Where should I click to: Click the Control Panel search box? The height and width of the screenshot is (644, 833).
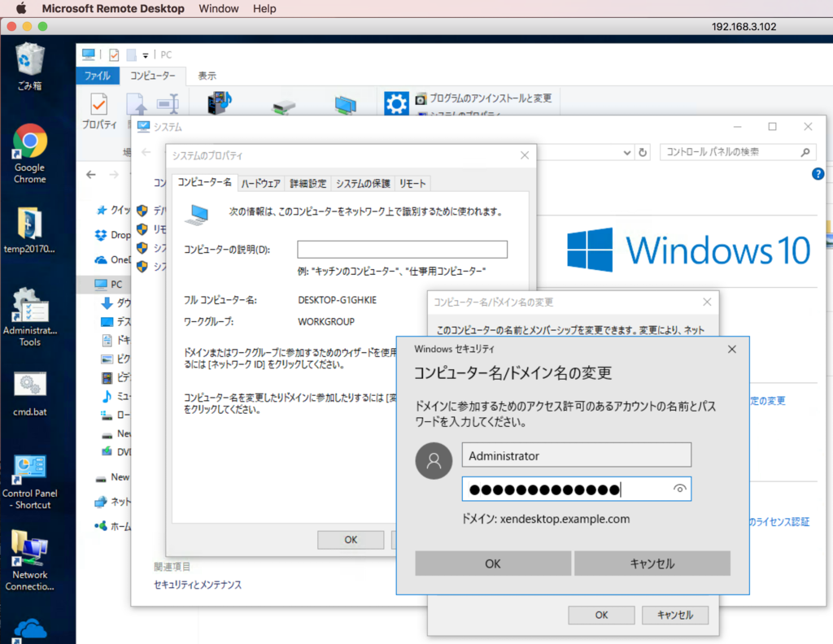737,152
